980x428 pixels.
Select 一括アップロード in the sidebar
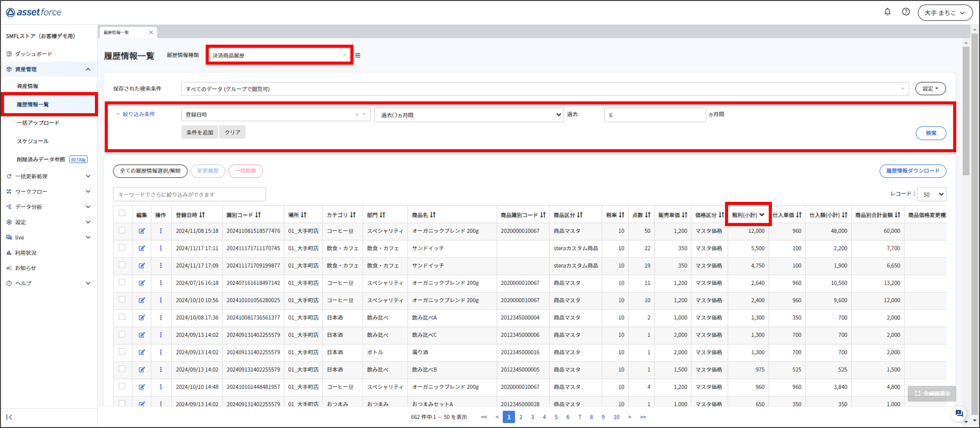click(x=38, y=123)
